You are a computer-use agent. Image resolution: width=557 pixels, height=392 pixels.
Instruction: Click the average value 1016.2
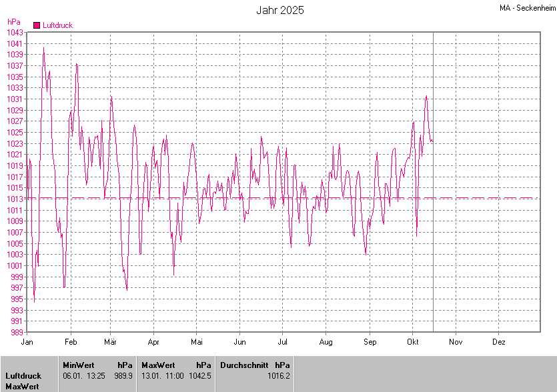[x=279, y=376]
